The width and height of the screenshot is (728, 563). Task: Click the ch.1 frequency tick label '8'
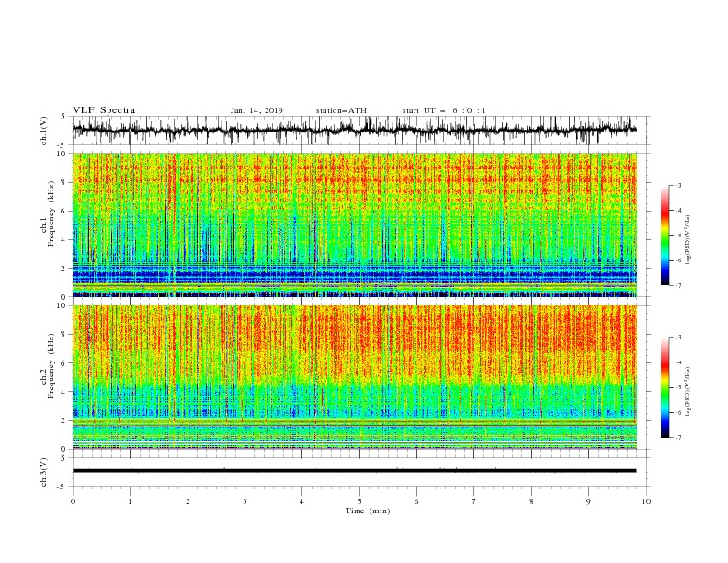(x=65, y=181)
